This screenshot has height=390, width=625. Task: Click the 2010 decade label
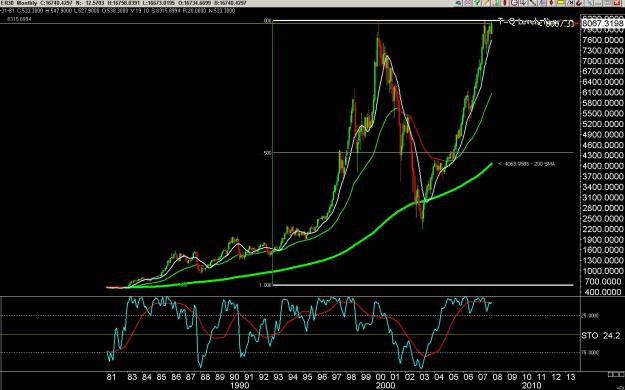coord(532,386)
